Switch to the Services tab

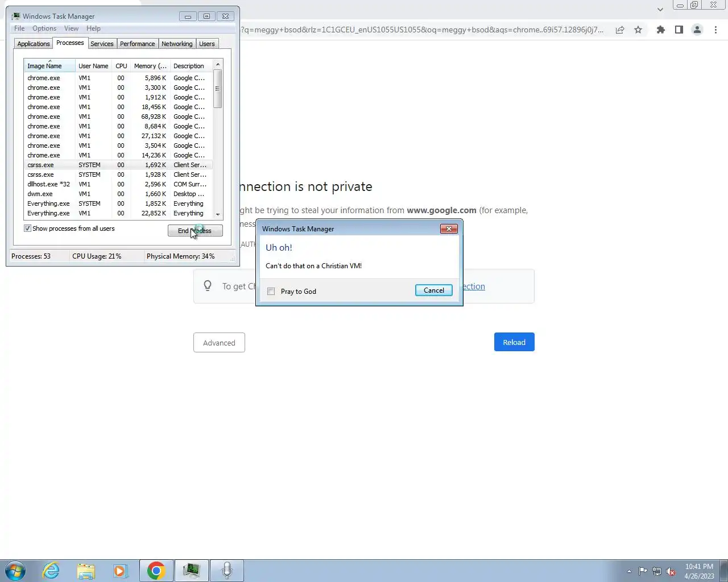(x=102, y=44)
